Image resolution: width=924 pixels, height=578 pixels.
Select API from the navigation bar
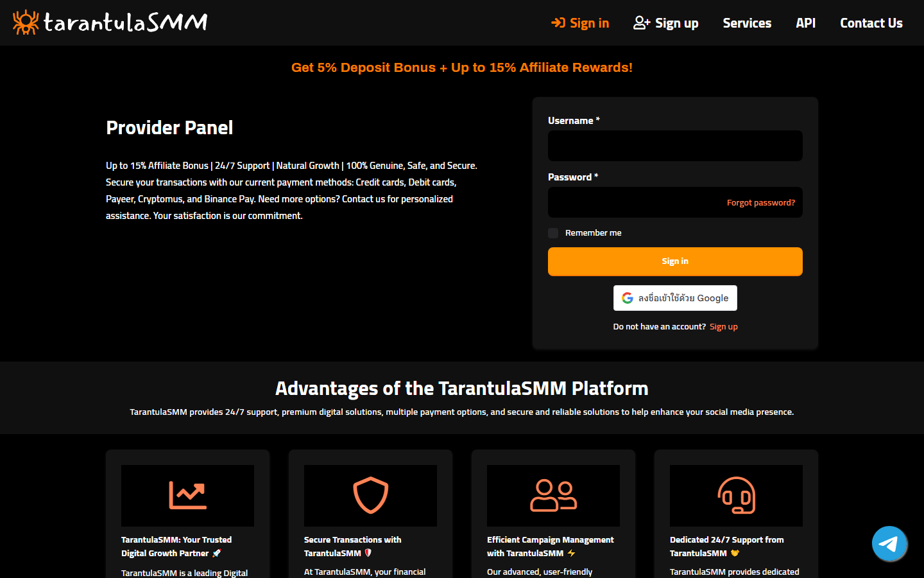[x=805, y=22]
